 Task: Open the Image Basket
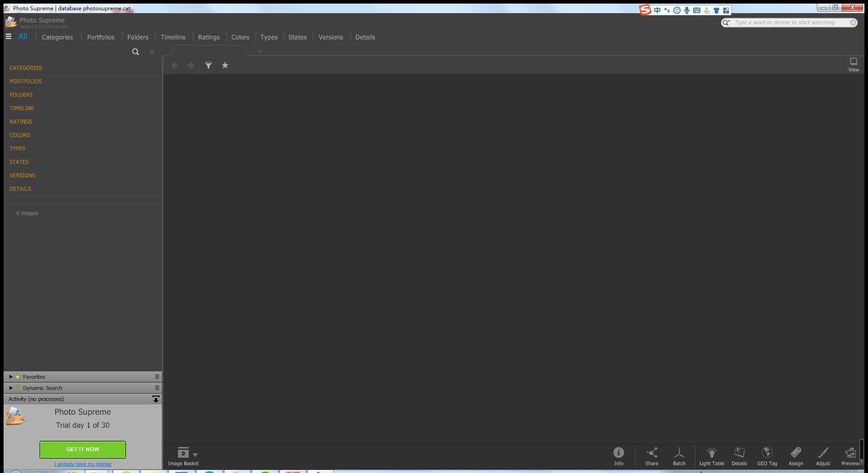tap(183, 456)
